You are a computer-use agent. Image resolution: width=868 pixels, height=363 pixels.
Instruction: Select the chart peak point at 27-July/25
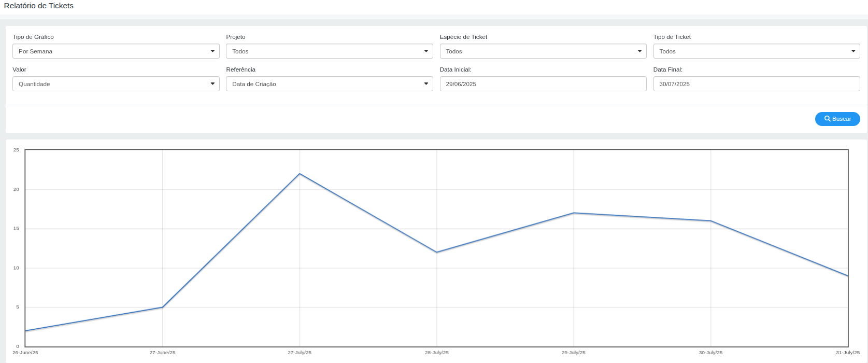click(300, 174)
